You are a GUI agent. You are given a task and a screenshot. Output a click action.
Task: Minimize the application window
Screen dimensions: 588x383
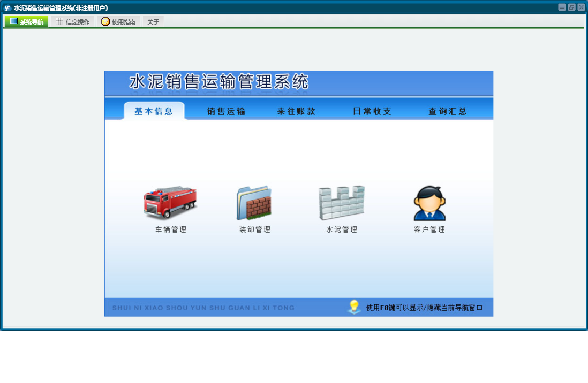click(562, 7)
